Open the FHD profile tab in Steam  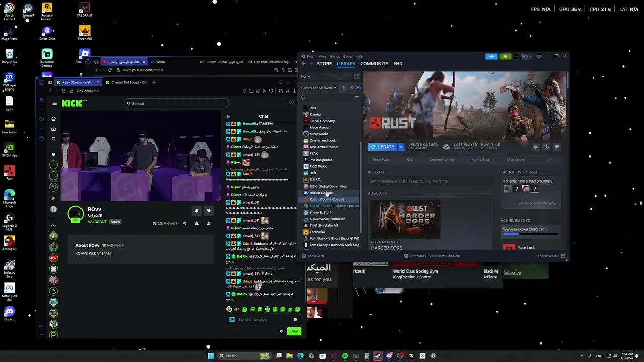tap(398, 64)
